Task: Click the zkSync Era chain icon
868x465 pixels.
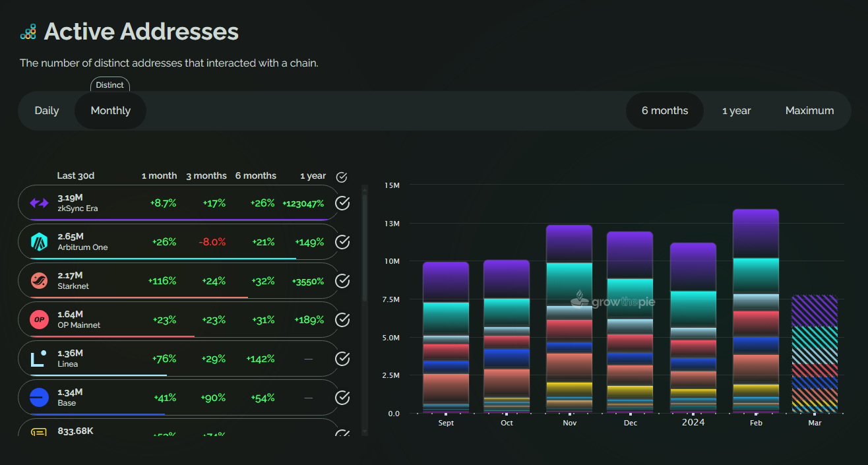Action: (39, 203)
